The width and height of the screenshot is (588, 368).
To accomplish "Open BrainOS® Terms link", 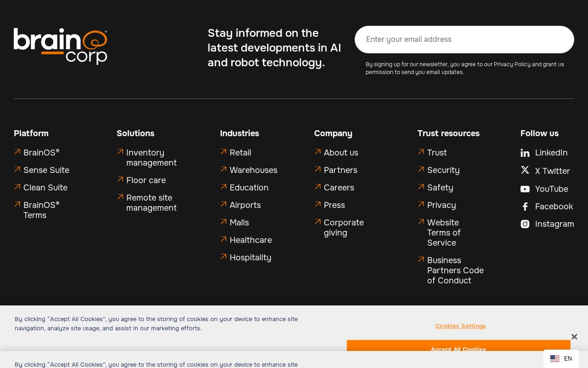I will point(41,210).
